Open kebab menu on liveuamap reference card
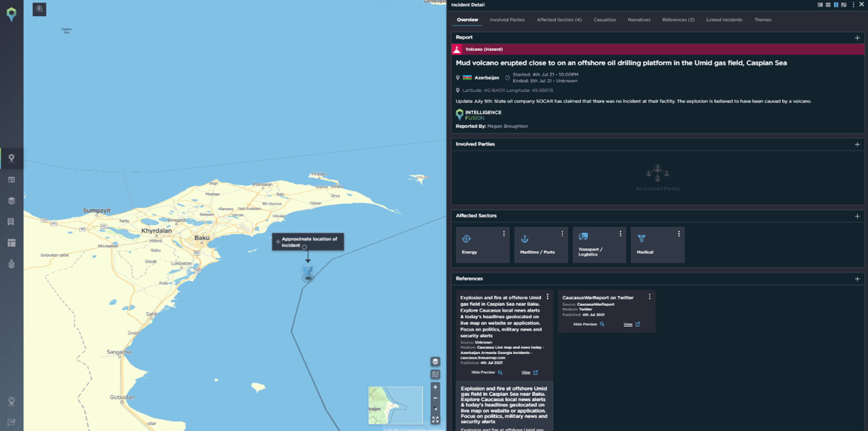The height and width of the screenshot is (431, 868). point(547,297)
